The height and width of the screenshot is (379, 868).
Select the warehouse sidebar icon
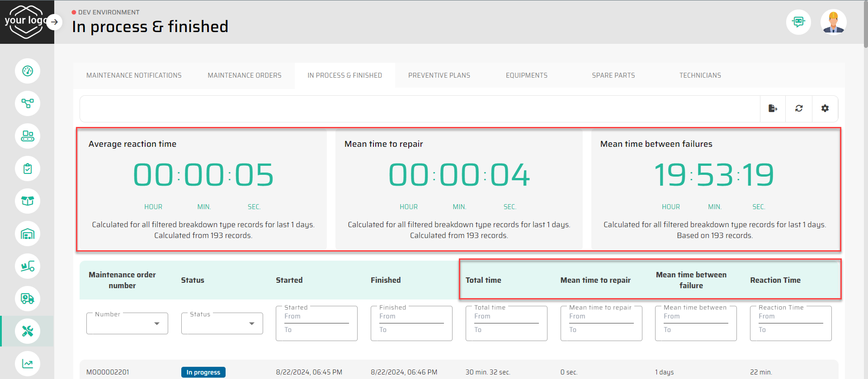[x=28, y=234]
